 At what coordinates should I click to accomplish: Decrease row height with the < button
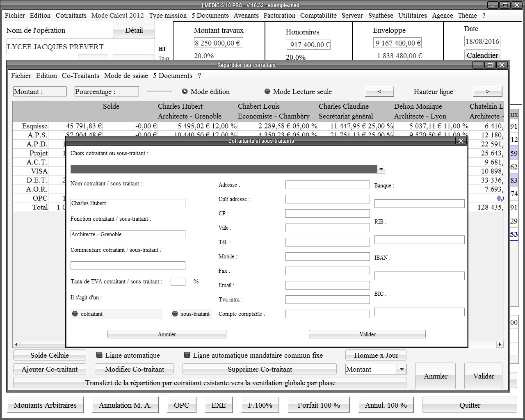coord(379,91)
